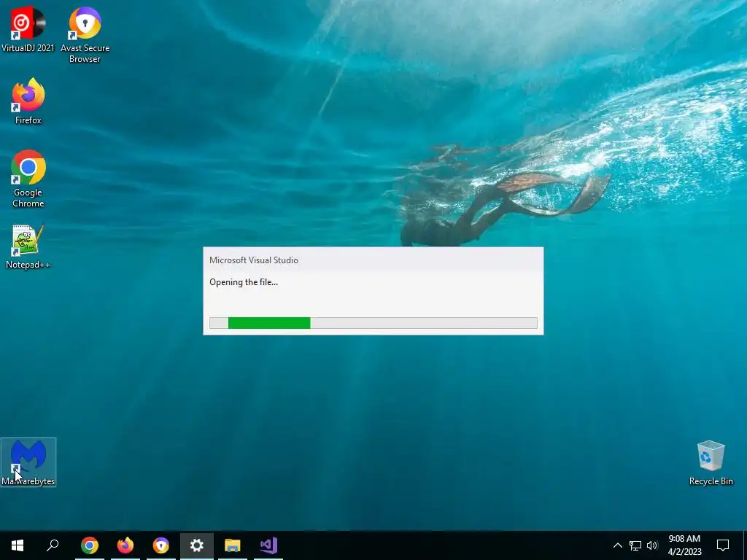
Task: Click the green file-opening progress bar
Action: click(373, 323)
